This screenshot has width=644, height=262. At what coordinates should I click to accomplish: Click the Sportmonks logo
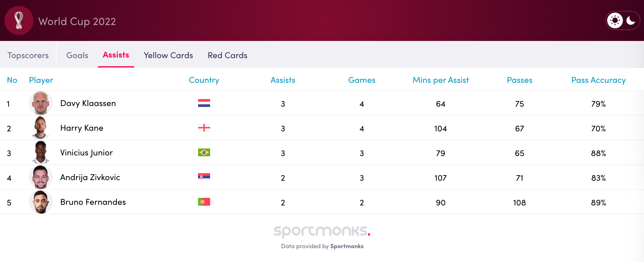click(322, 231)
